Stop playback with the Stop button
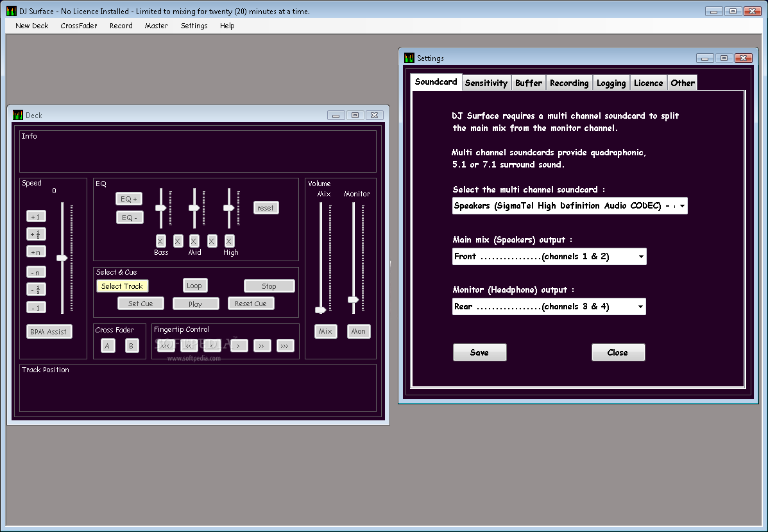 269,286
